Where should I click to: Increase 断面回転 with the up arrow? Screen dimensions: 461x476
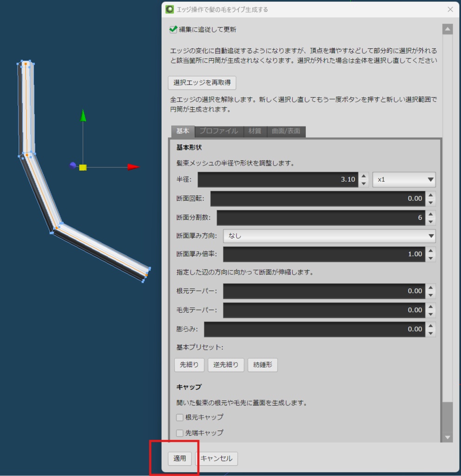click(431, 195)
